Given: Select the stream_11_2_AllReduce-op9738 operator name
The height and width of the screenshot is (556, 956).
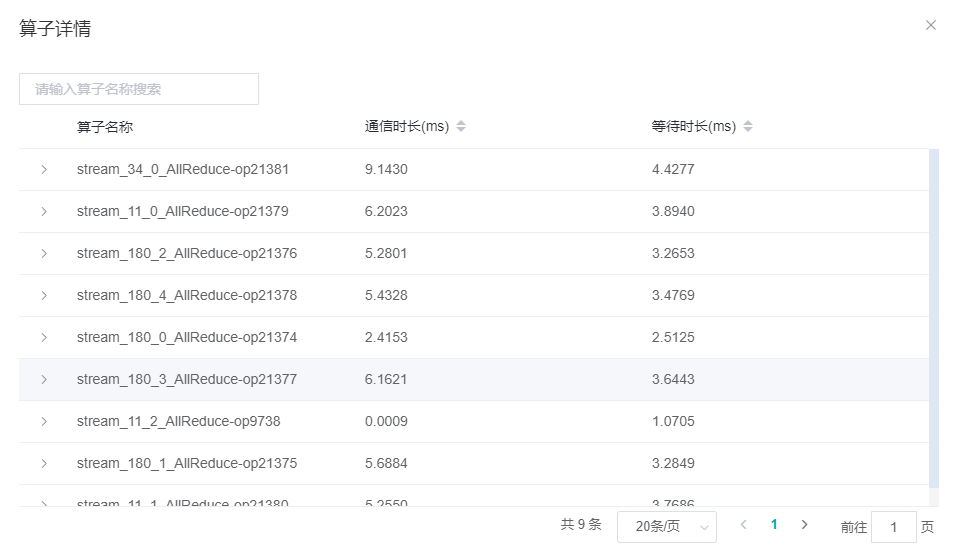Looking at the screenshot, I should click(178, 422).
